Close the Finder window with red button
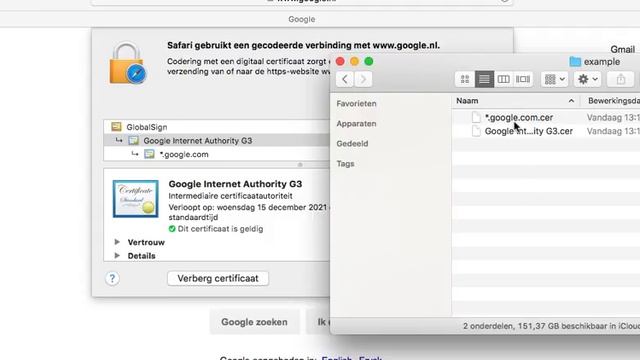Viewport: 640px width, 360px height. point(340,62)
